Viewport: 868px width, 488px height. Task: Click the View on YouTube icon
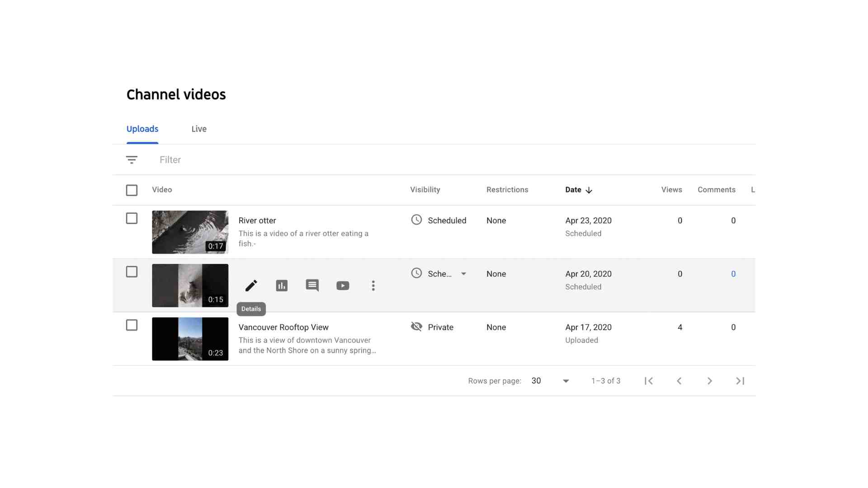343,286
